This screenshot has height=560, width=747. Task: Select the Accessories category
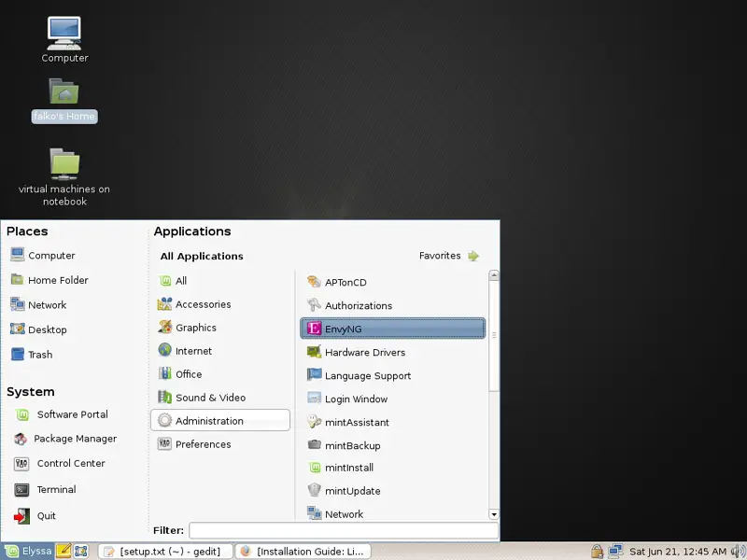220,304
